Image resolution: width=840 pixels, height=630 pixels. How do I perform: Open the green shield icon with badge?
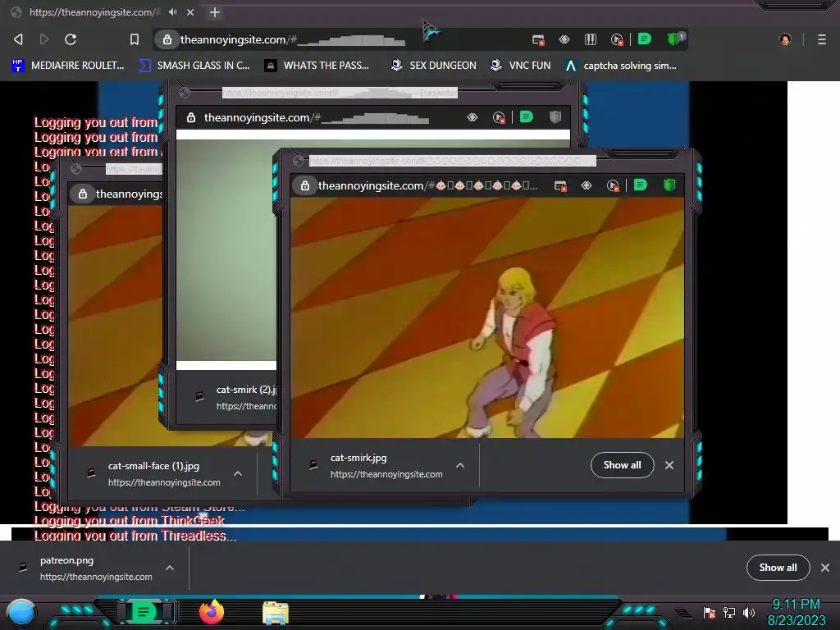674,39
